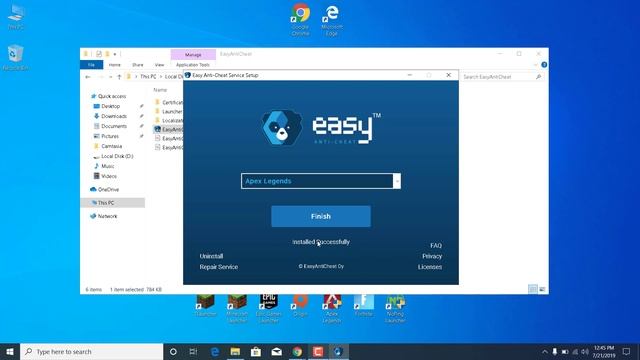Click the Uninstall link
Screen dimensions: 640x360
211,256
